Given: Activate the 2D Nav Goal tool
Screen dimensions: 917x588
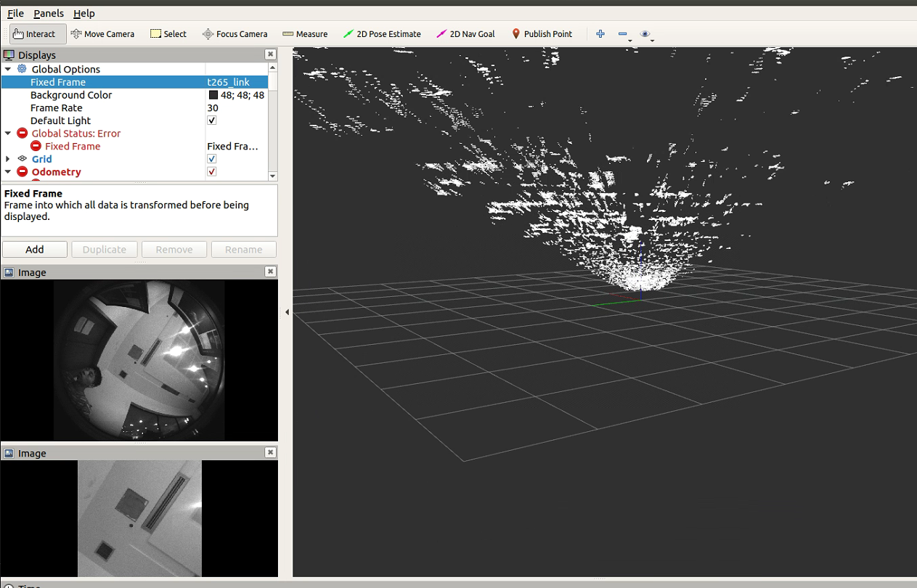Looking at the screenshot, I should (x=465, y=34).
